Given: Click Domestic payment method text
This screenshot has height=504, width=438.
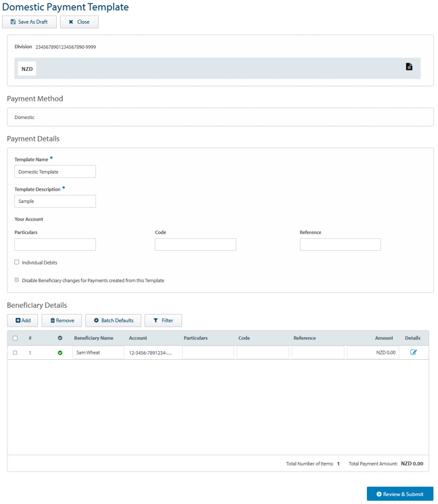Looking at the screenshot, I should (x=24, y=117).
